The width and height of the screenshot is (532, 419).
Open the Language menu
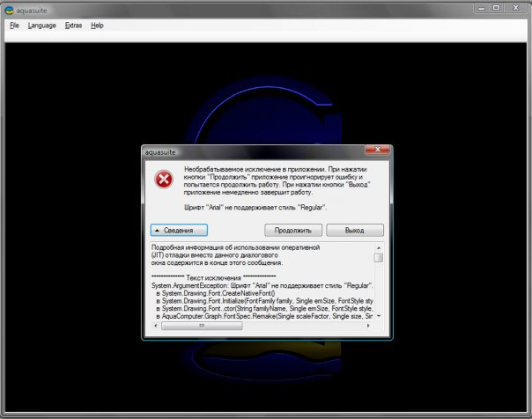pos(41,26)
